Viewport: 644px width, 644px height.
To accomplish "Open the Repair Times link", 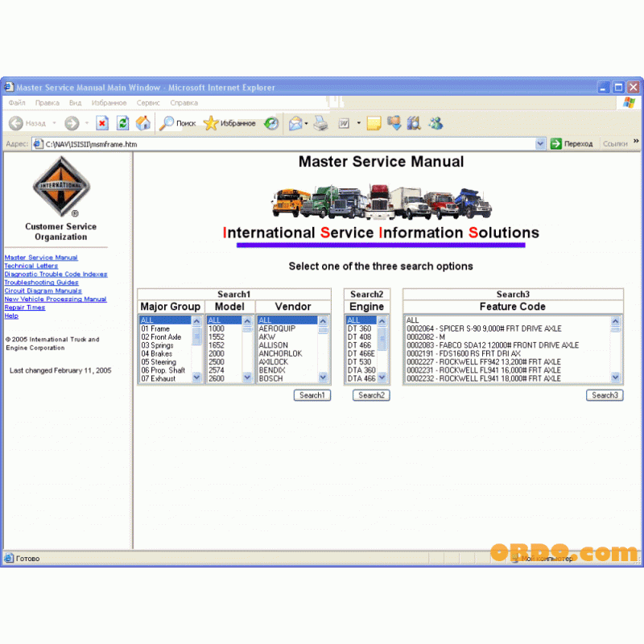I will 25,308.
